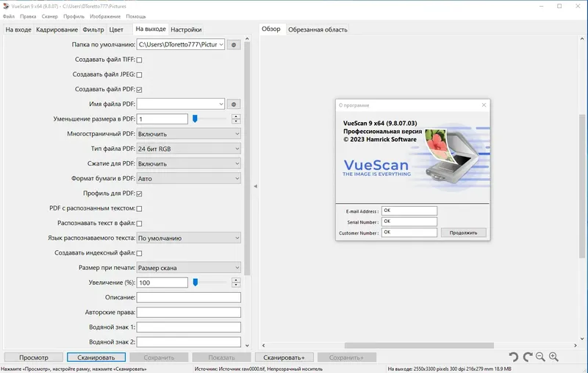588x373 pixels.
Task: Switch to the На входе tab
Action: [x=18, y=29]
